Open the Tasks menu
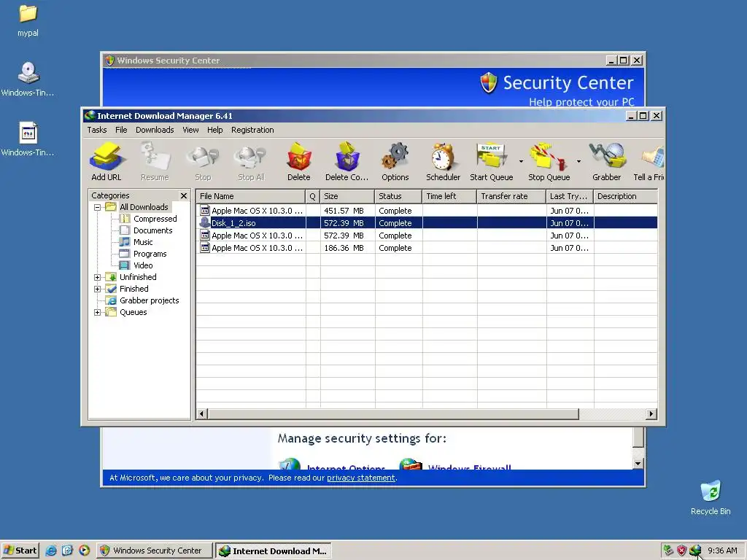The height and width of the screenshot is (560, 747). [x=97, y=130]
